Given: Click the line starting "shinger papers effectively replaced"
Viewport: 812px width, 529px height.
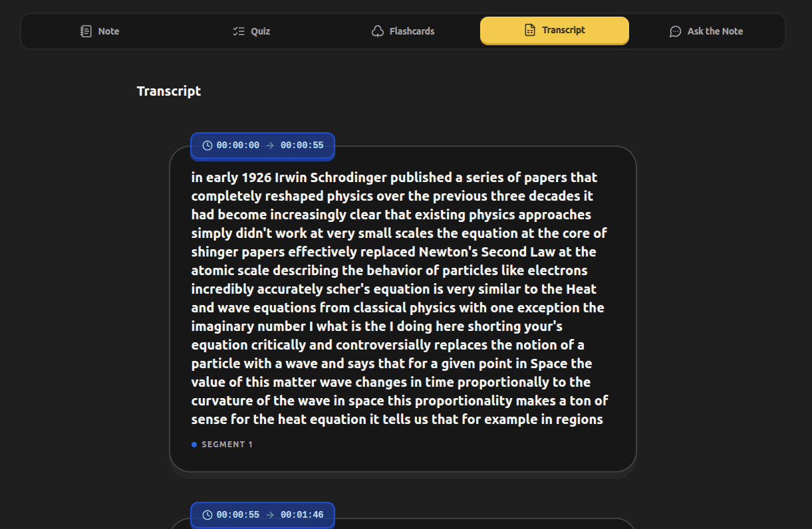Looking at the screenshot, I should point(394,252).
